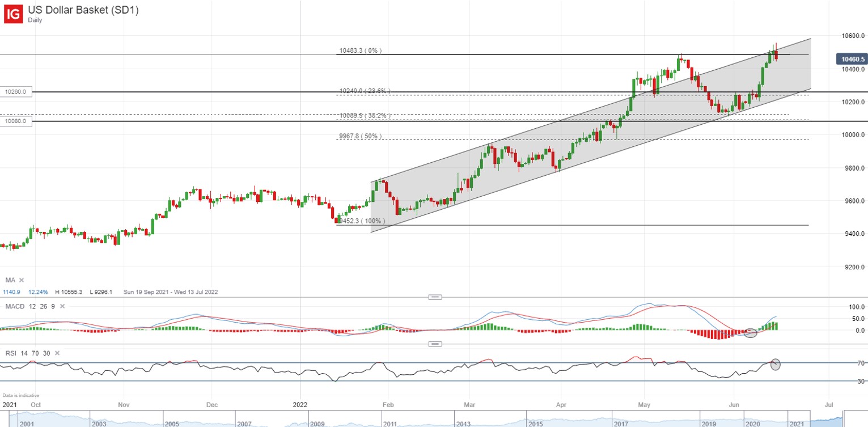Click the current price tag 10460.5
This screenshot has width=868, height=427.
pyautogui.click(x=852, y=59)
